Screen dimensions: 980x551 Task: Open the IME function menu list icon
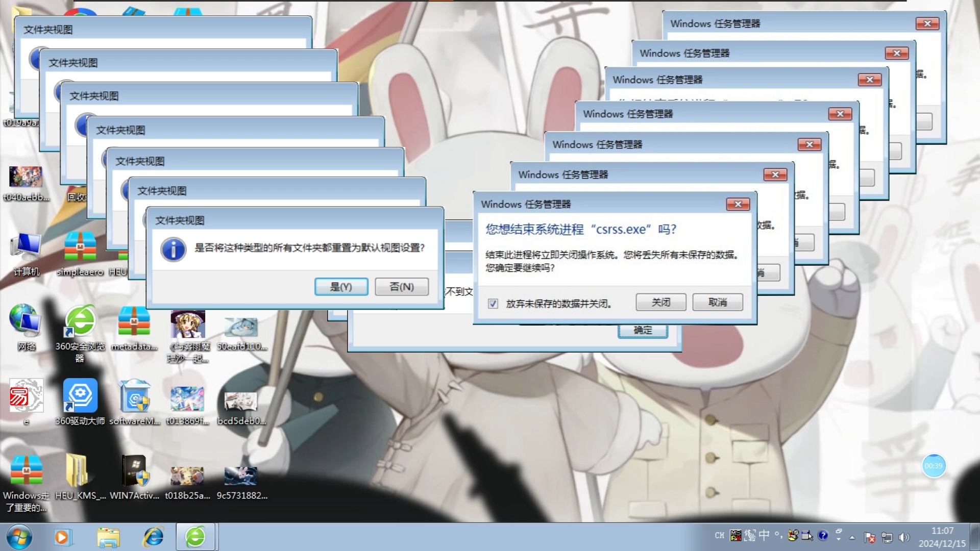(x=807, y=535)
